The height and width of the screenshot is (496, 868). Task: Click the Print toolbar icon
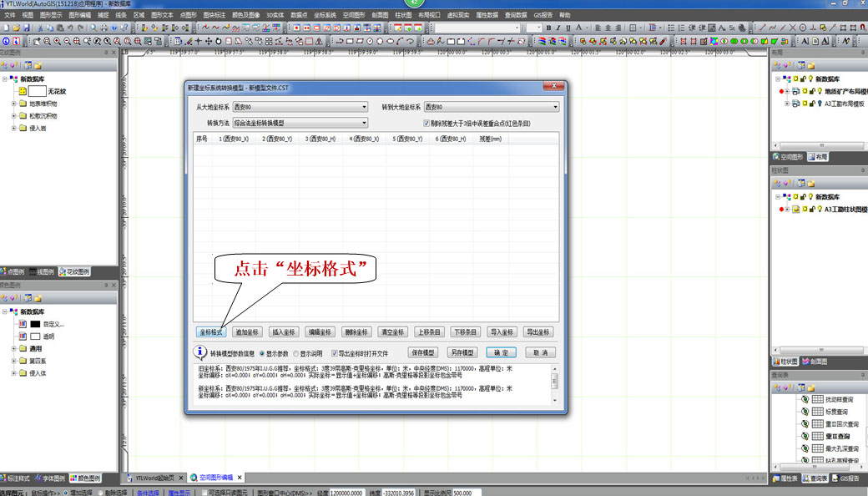coord(104,27)
